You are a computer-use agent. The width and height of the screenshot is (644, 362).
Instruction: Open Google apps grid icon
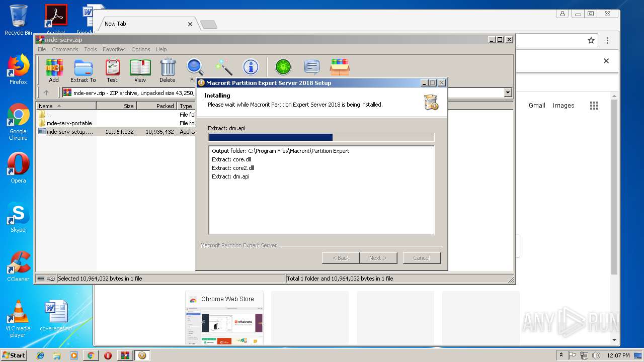pyautogui.click(x=594, y=105)
